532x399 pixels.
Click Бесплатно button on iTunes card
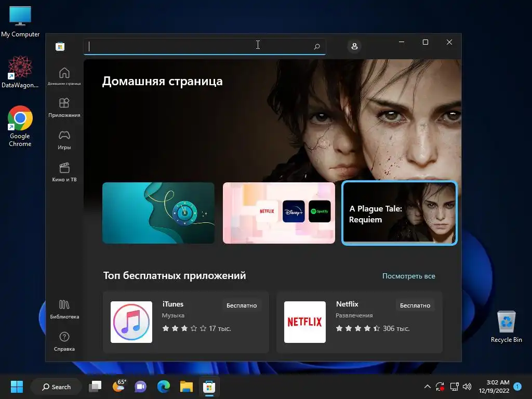242,305
